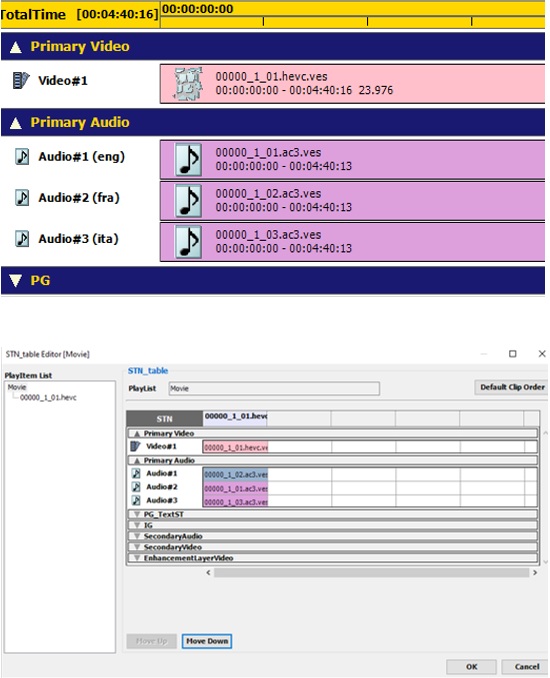
Task: Click the Move Down button
Action: coord(207,641)
